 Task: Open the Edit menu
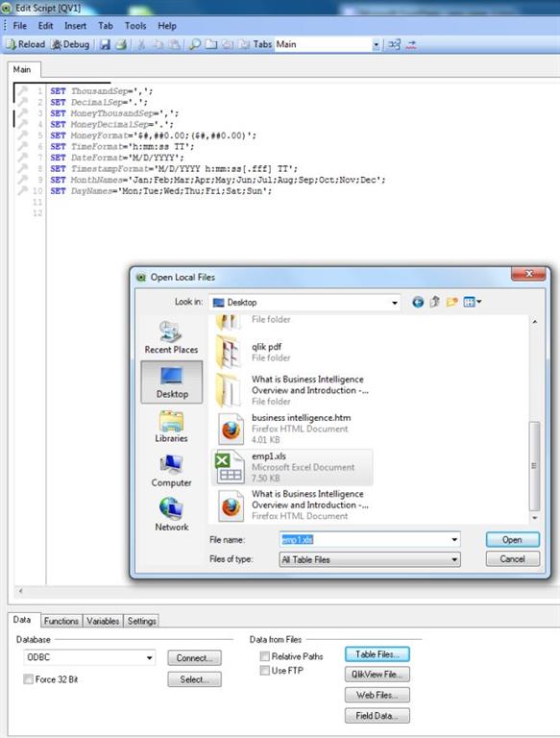coord(45,26)
